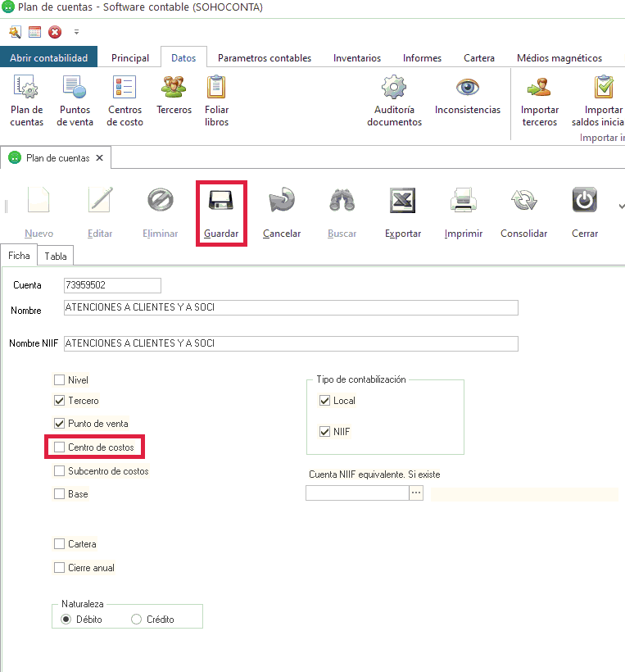Click into the Nombre text field
This screenshot has height=672, width=625.
291,307
